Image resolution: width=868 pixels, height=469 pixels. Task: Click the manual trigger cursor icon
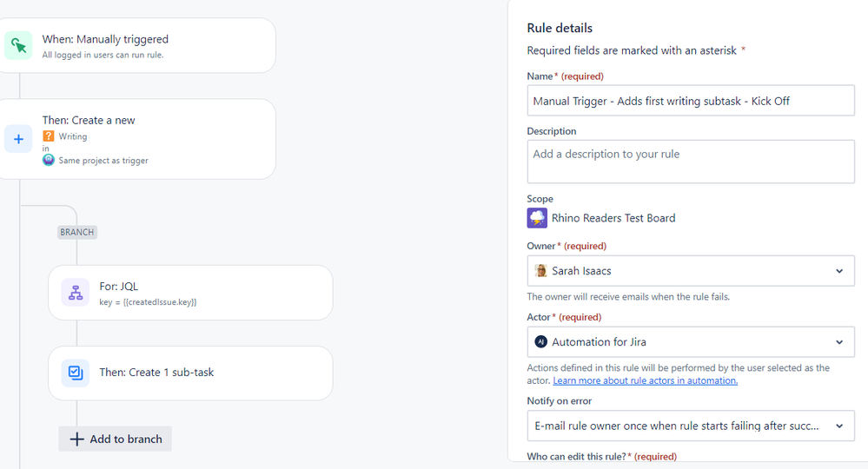point(18,45)
